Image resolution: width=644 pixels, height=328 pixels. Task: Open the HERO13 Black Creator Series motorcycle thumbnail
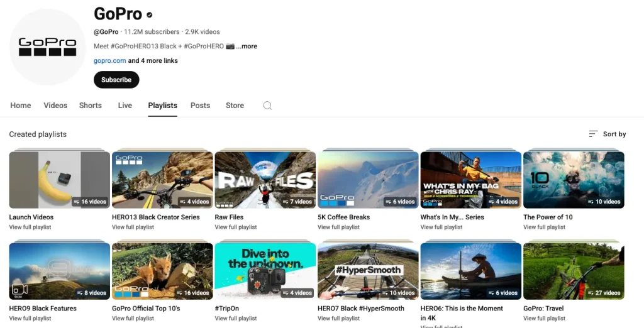[x=162, y=180]
